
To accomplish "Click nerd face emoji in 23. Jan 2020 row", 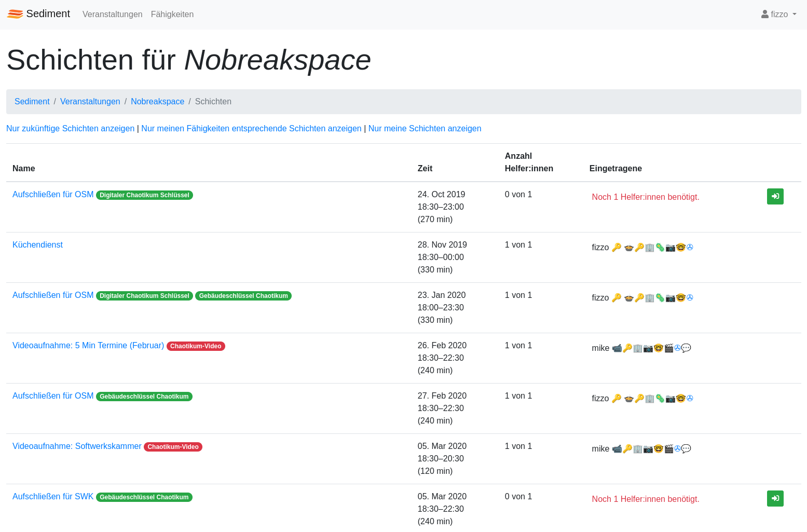I will pos(681,298).
